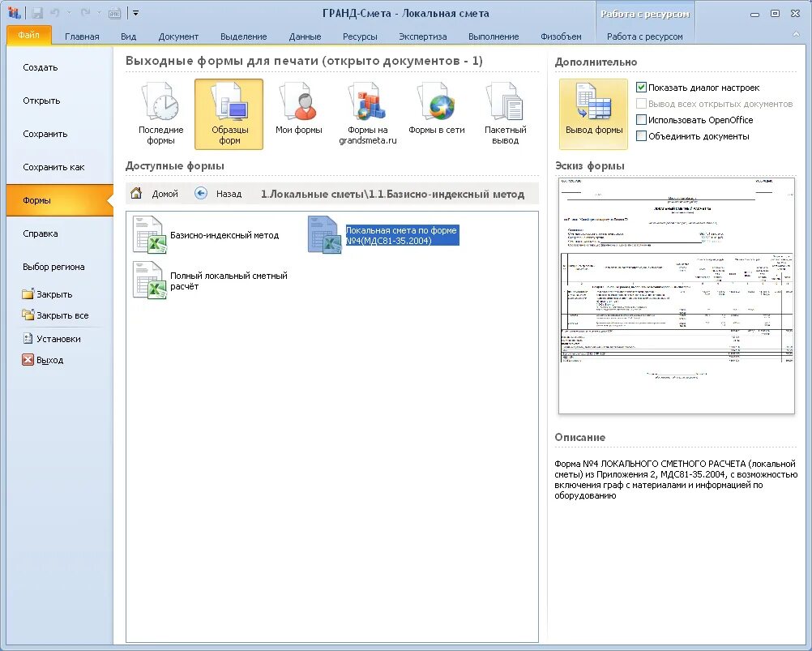This screenshot has height=651, width=812.
Task: Select Базисно-индексный метод Excel form icon
Action: [x=150, y=234]
